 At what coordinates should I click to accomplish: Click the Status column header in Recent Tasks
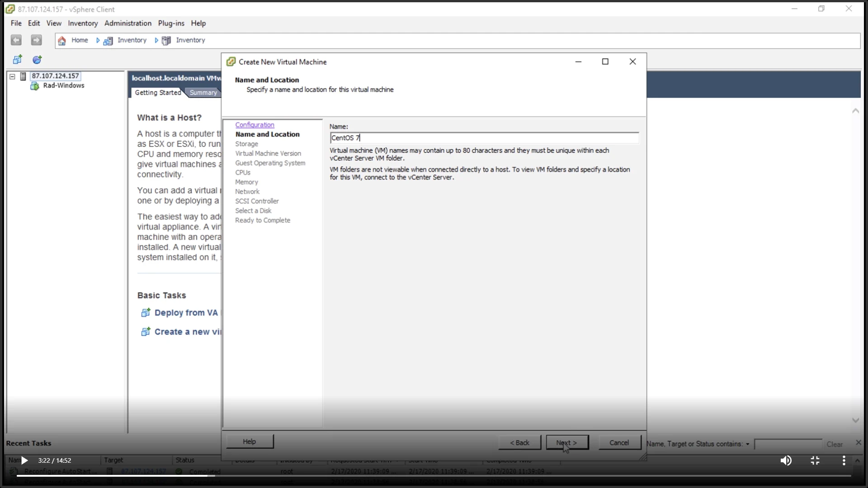185,460
